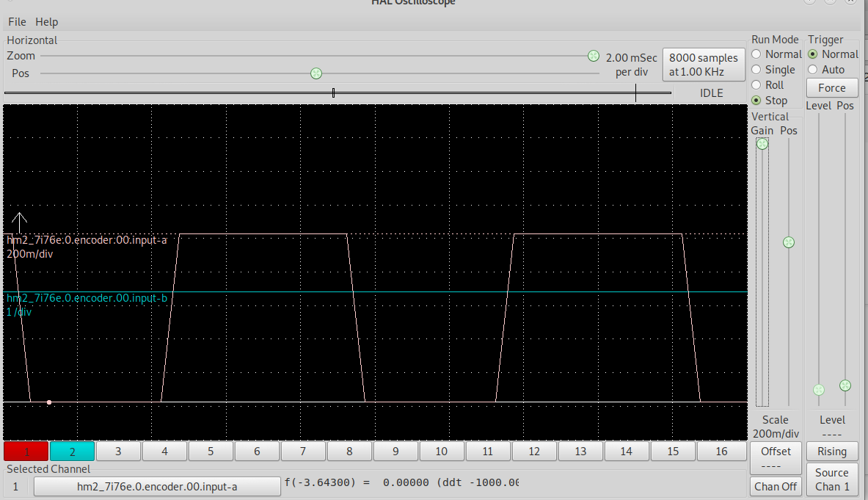Select channel 14 button
This screenshot has width=868, height=500.
(x=626, y=452)
